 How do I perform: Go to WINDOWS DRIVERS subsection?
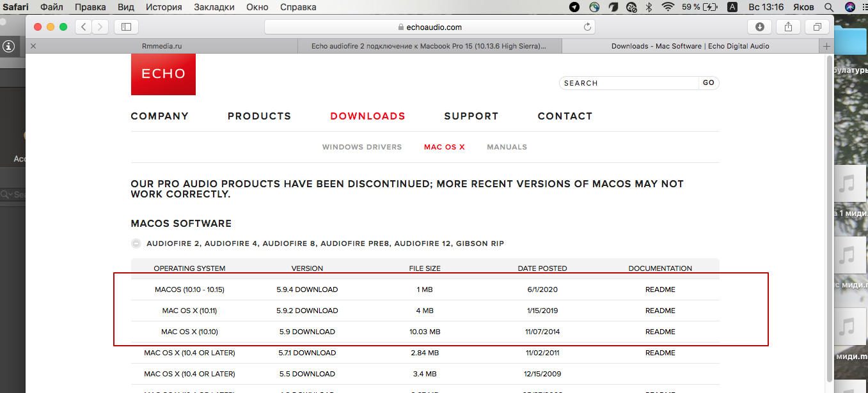coord(362,147)
